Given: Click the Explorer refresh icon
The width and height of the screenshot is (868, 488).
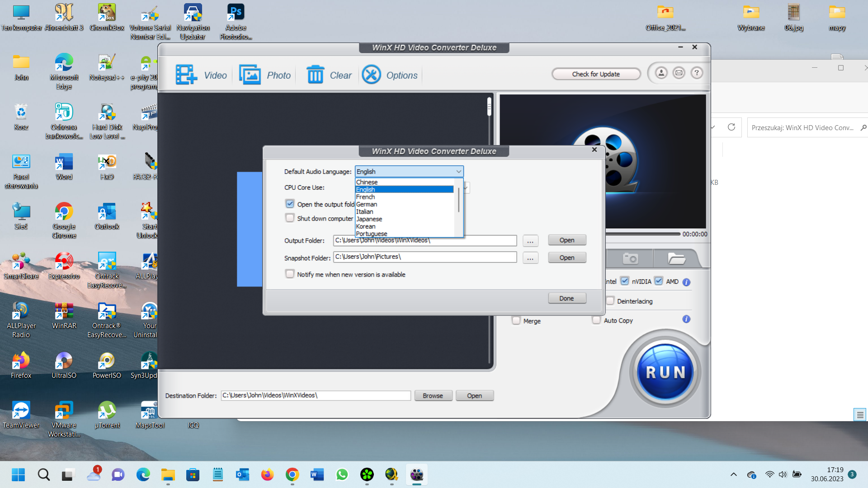Looking at the screenshot, I should click(x=731, y=127).
